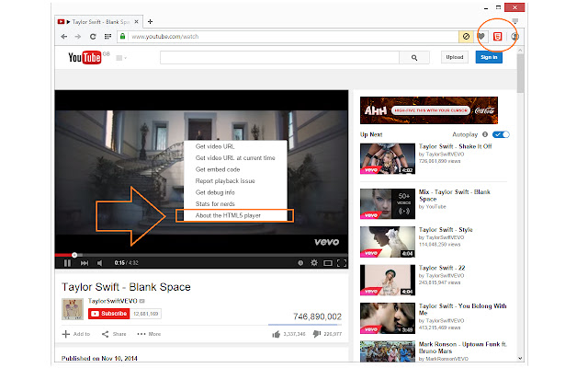Screen dimensions: 588x368
Task: Open Mark Ronson - Uptown Funk title link
Action: pos(463,348)
